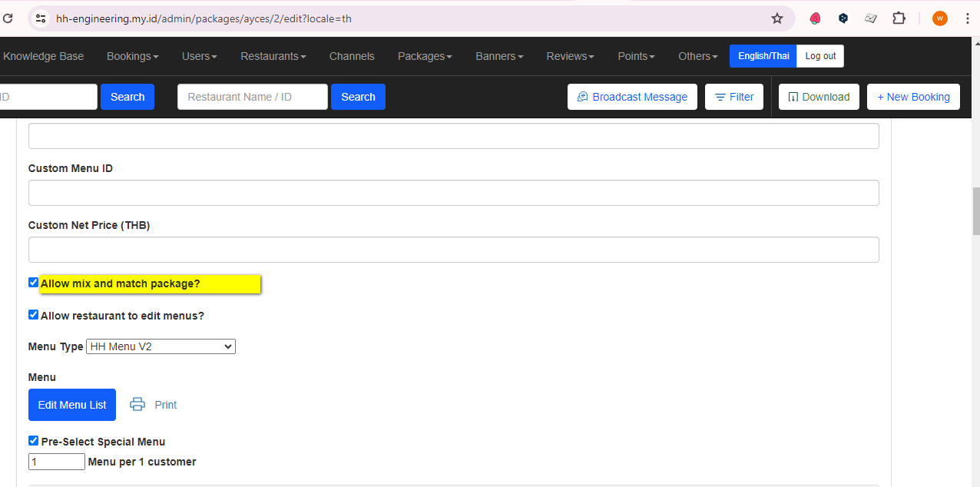Click the orange user profile avatar
This screenshot has height=487, width=980.
939,18
